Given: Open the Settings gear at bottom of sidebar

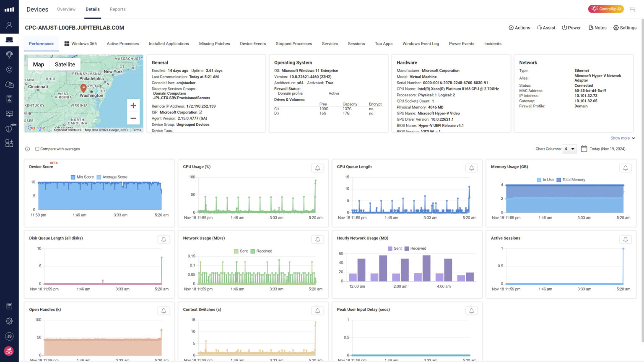Looking at the screenshot, I should click(x=9, y=321).
